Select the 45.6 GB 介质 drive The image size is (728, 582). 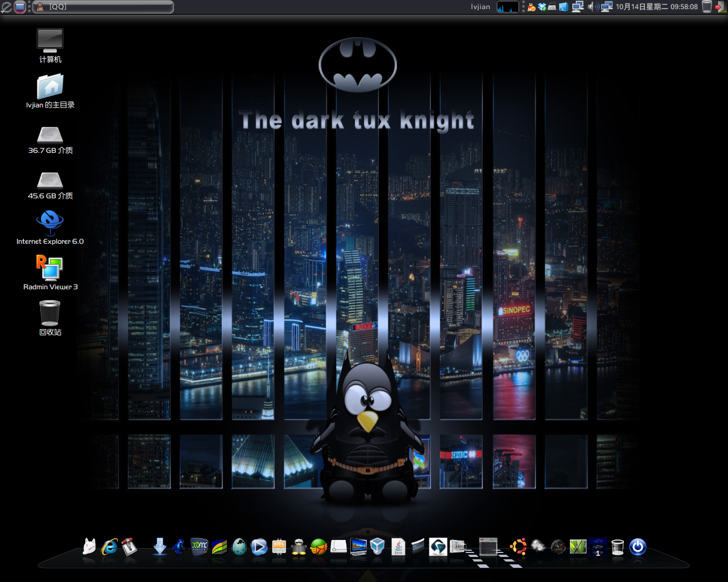(x=50, y=186)
